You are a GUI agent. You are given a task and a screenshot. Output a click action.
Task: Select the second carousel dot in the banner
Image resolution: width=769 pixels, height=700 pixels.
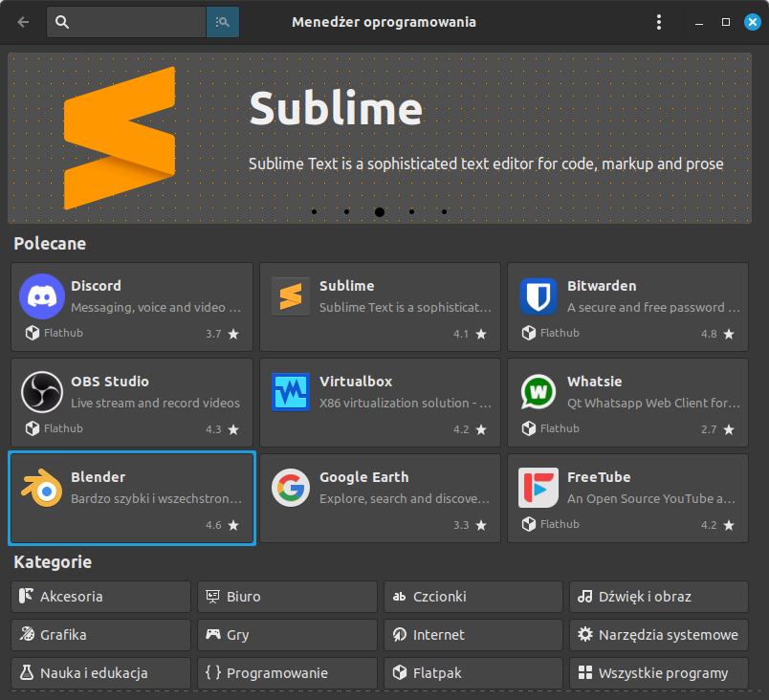[347, 211]
